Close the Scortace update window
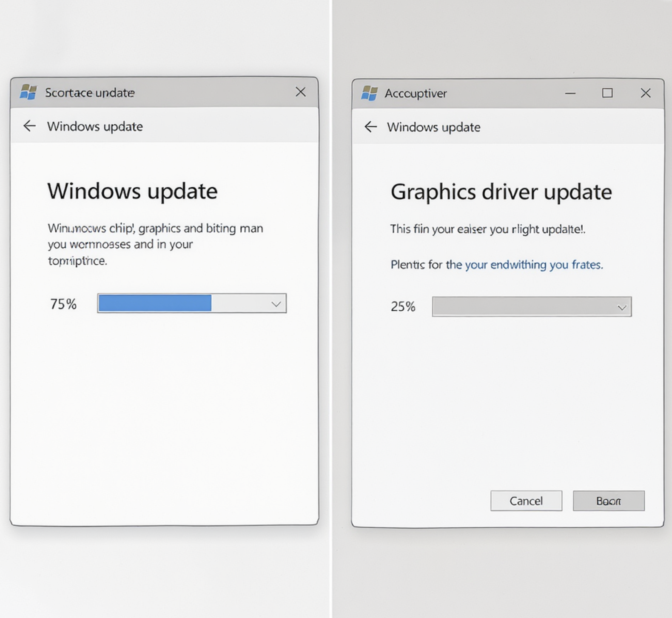The image size is (672, 618). (x=301, y=92)
